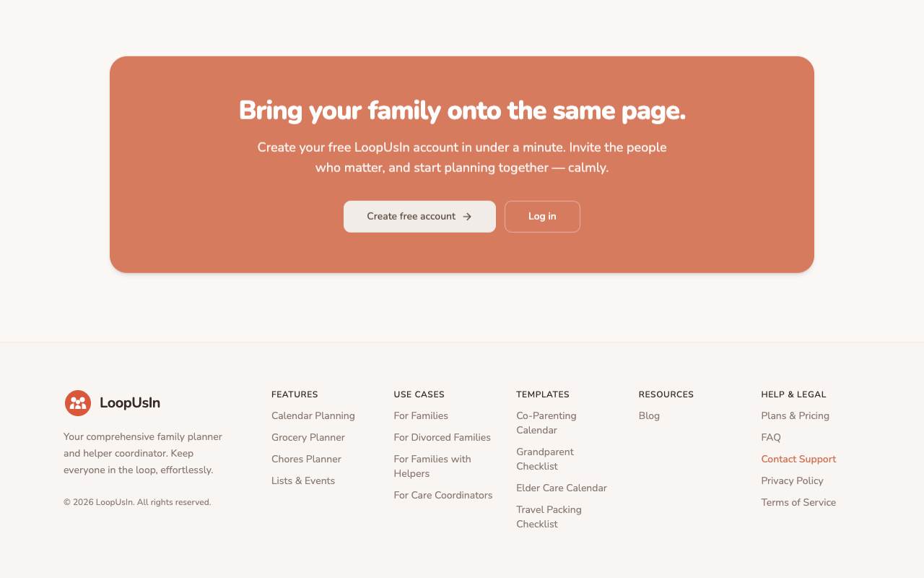Click the 'Create your free LoopUsIn account' paragraph
This screenshot has width=924, height=578.
click(x=462, y=158)
